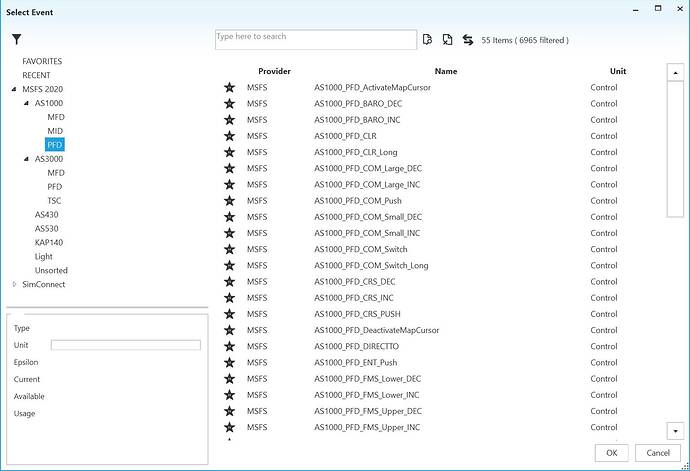Confirm with the OK button
The image size is (690, 471).
(x=612, y=453)
